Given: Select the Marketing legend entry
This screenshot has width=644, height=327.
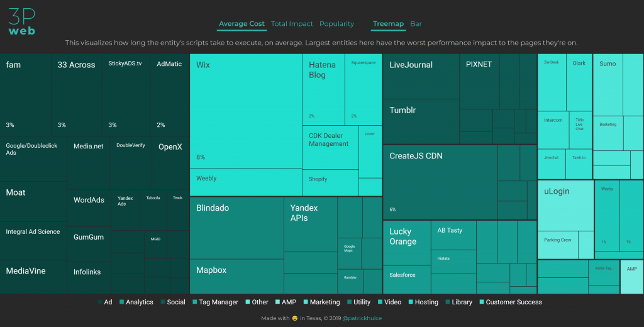Looking at the screenshot, I should point(321,302).
